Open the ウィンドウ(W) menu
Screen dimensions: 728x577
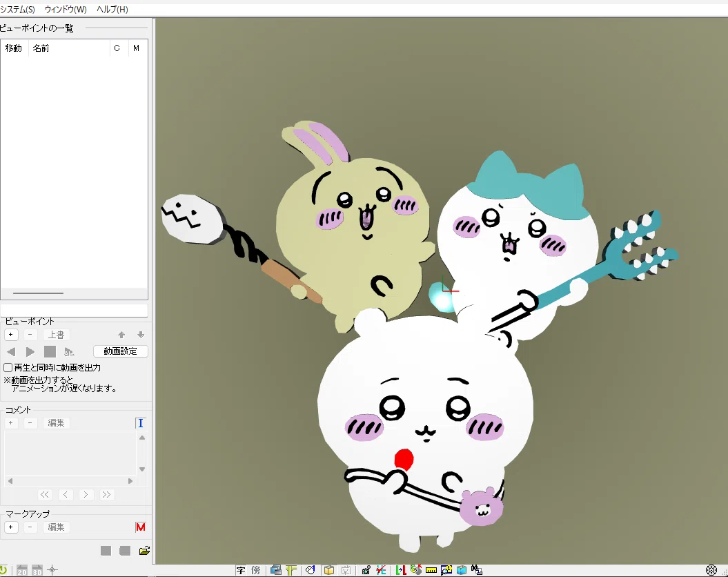(66, 9)
